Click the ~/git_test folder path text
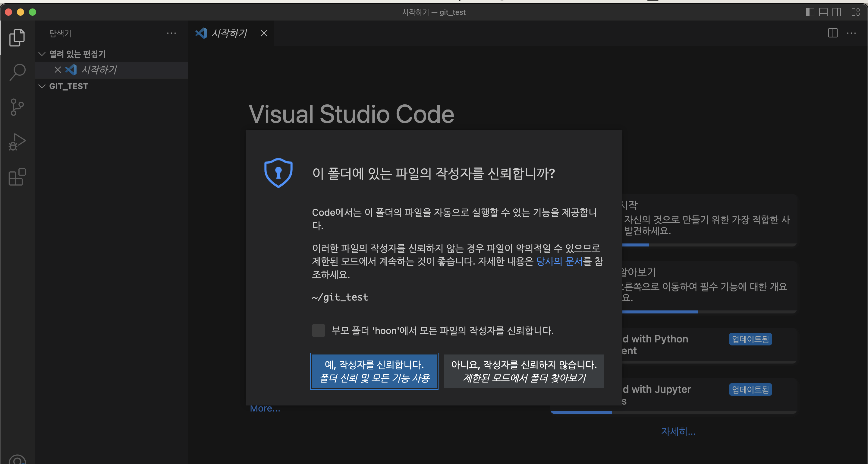868x464 pixels. point(340,297)
